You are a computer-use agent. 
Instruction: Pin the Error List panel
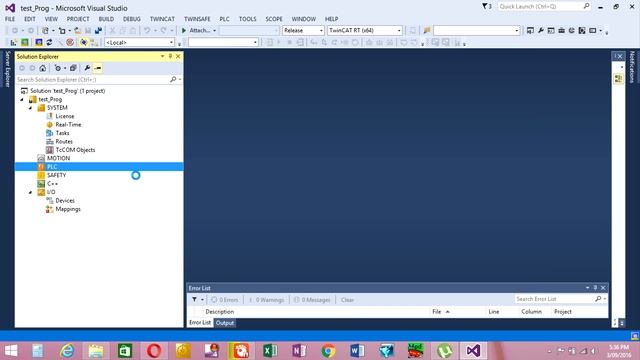click(x=595, y=288)
